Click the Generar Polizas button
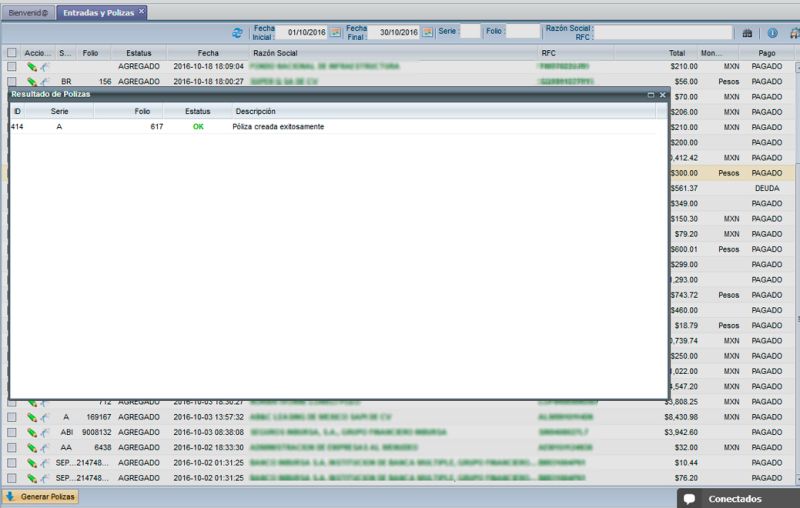 tap(41, 496)
